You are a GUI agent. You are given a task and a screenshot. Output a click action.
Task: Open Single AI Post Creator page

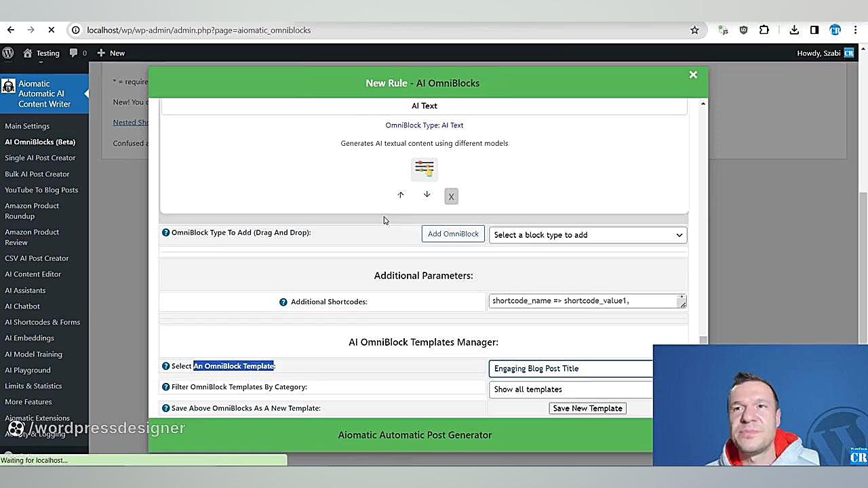pos(40,158)
